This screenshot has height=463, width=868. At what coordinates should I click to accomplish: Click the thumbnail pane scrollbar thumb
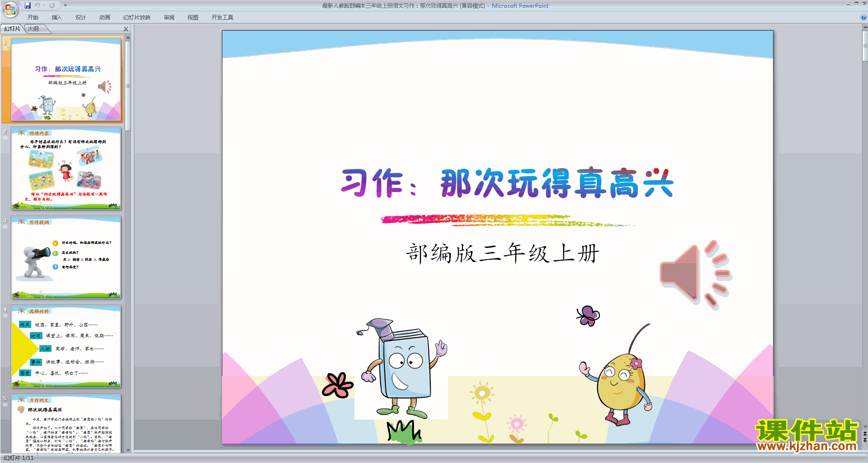click(x=128, y=86)
